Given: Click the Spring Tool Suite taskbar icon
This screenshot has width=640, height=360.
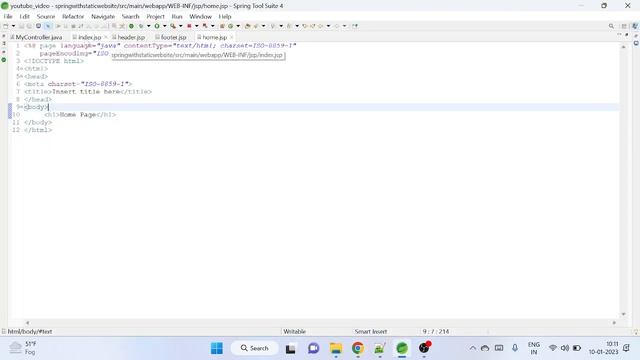Looking at the screenshot, I should pyautogui.click(x=402, y=348).
